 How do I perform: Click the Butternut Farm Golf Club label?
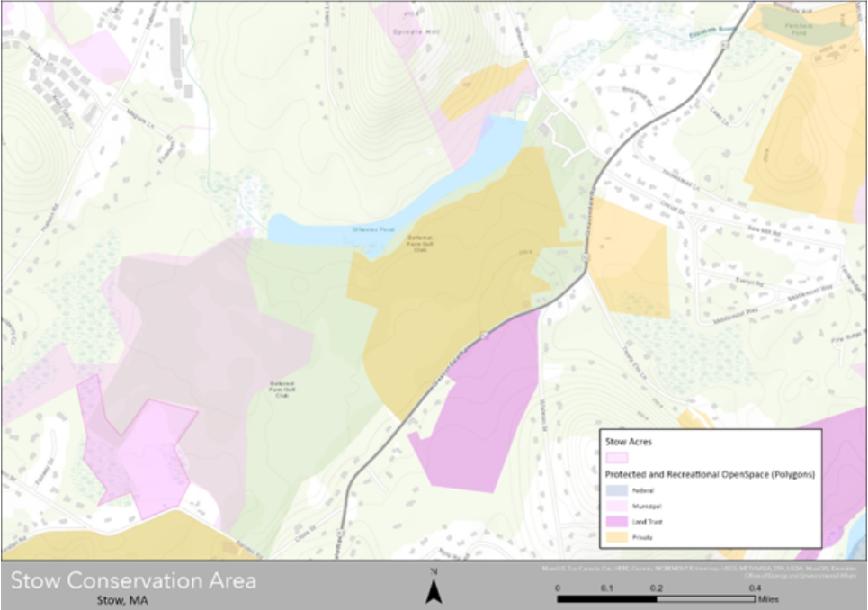click(x=418, y=243)
